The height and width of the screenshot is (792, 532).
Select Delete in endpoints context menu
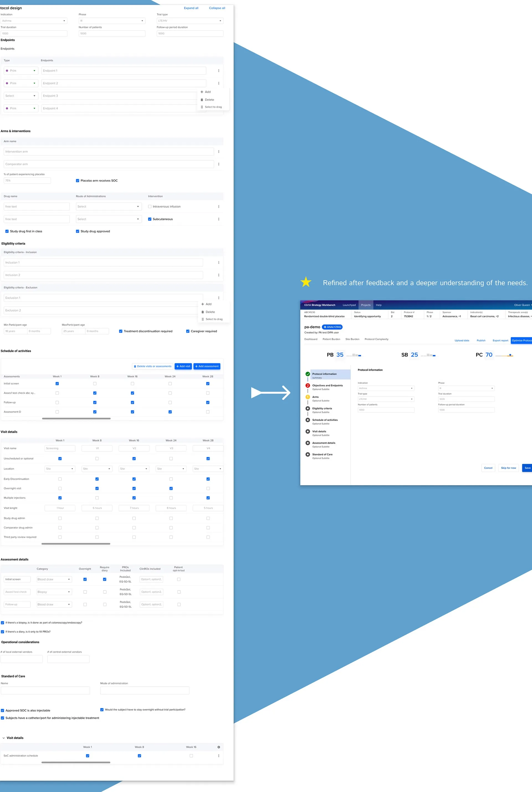207,100
